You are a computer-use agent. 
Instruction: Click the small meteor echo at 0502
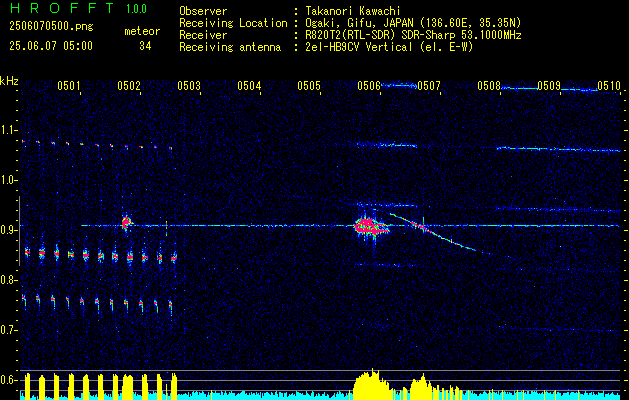click(x=127, y=222)
